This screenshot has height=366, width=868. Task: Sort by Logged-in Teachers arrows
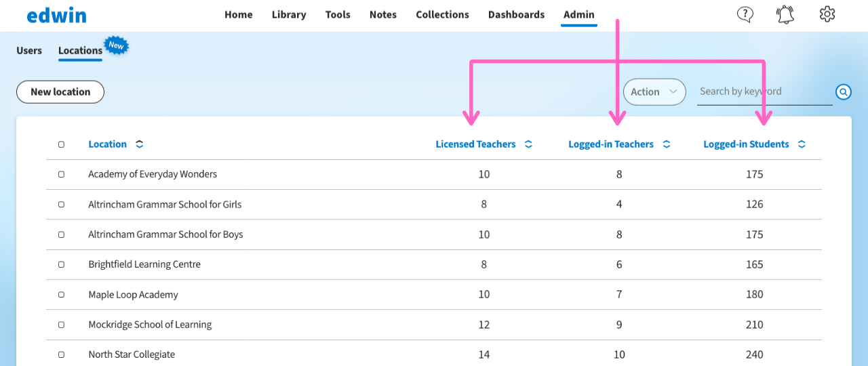pos(667,144)
